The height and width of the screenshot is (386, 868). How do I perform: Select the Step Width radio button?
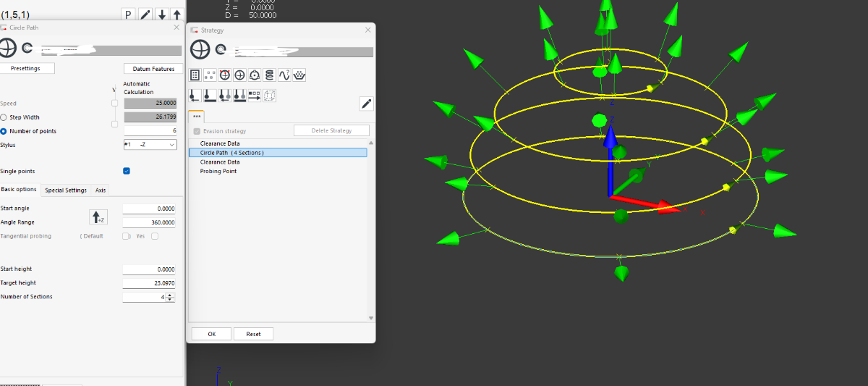point(4,117)
